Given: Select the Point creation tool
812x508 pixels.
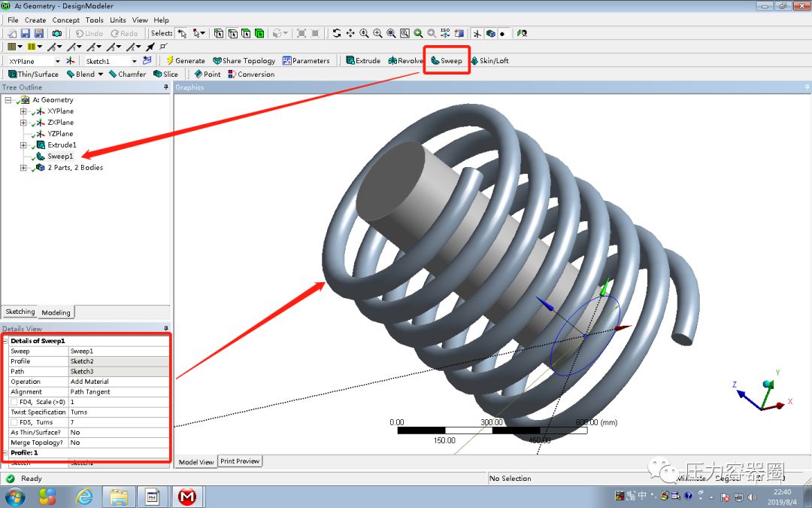Looking at the screenshot, I should [206, 74].
